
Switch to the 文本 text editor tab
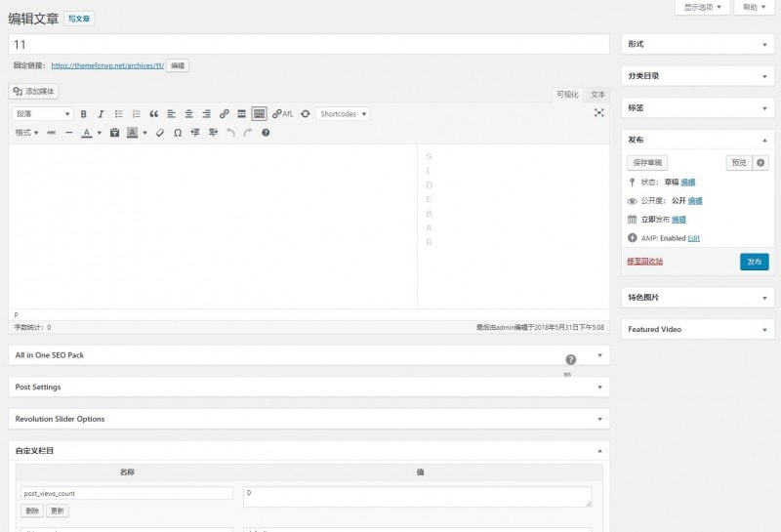[x=597, y=95]
